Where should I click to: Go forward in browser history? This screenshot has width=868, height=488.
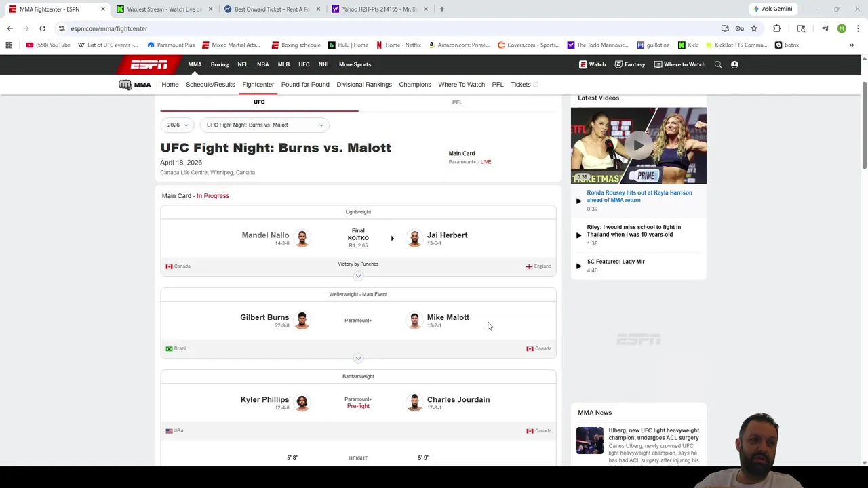pos(26,28)
